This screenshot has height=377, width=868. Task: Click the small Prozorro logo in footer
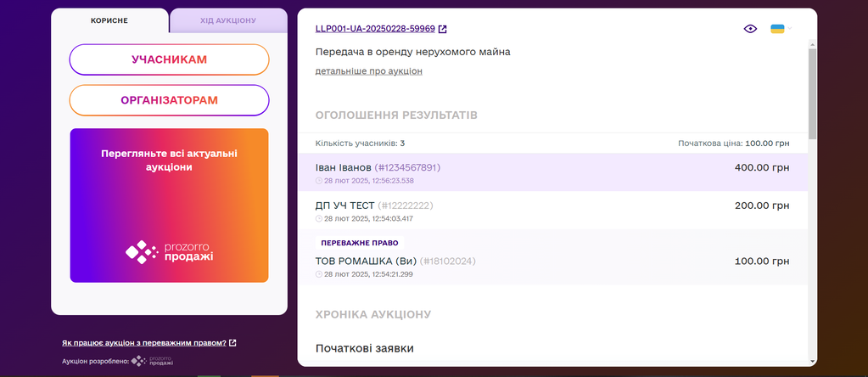(150, 361)
